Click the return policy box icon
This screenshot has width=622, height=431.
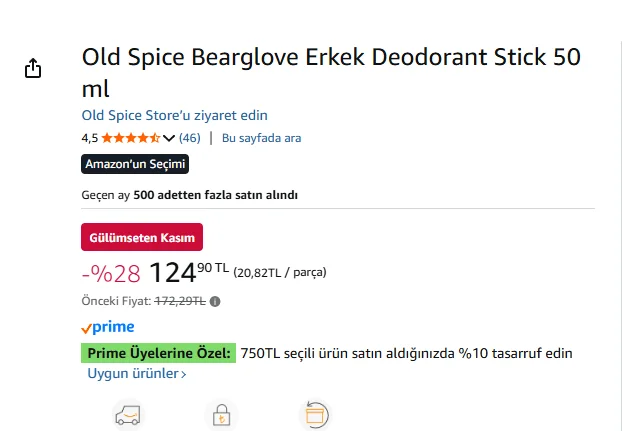tap(315, 414)
